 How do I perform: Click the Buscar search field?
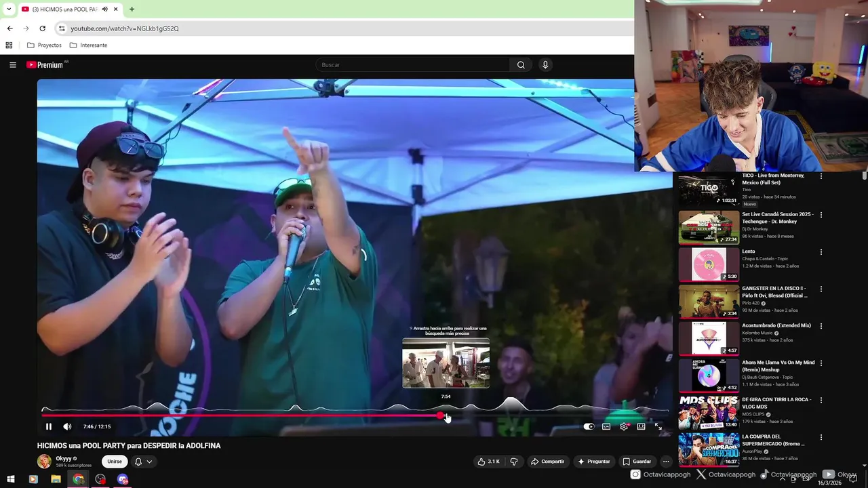point(412,65)
